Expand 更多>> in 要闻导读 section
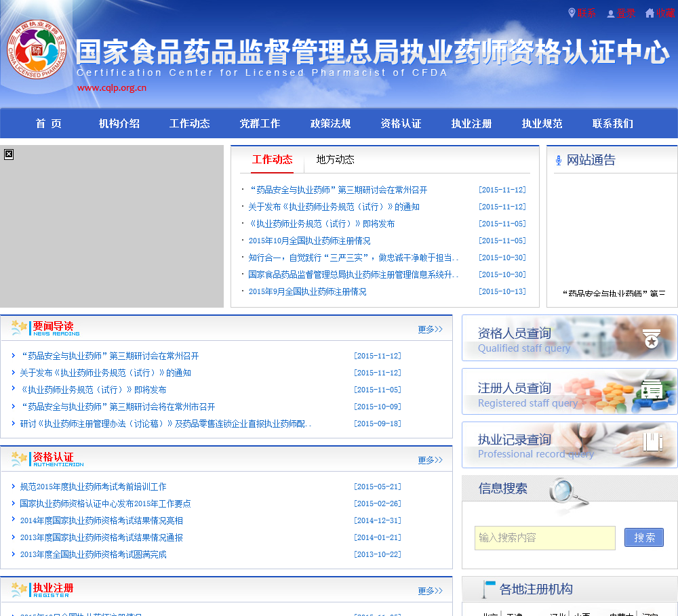This screenshot has width=678, height=616. point(431,329)
